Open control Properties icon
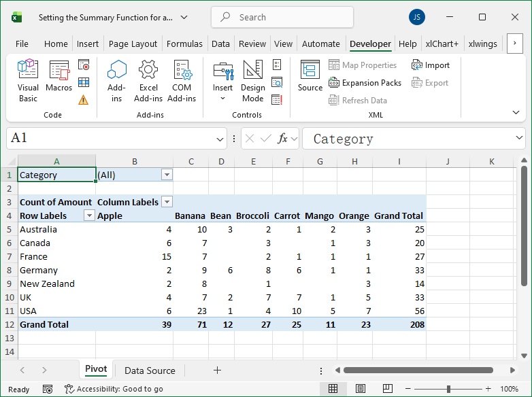This screenshot has height=397, width=532. click(277, 65)
